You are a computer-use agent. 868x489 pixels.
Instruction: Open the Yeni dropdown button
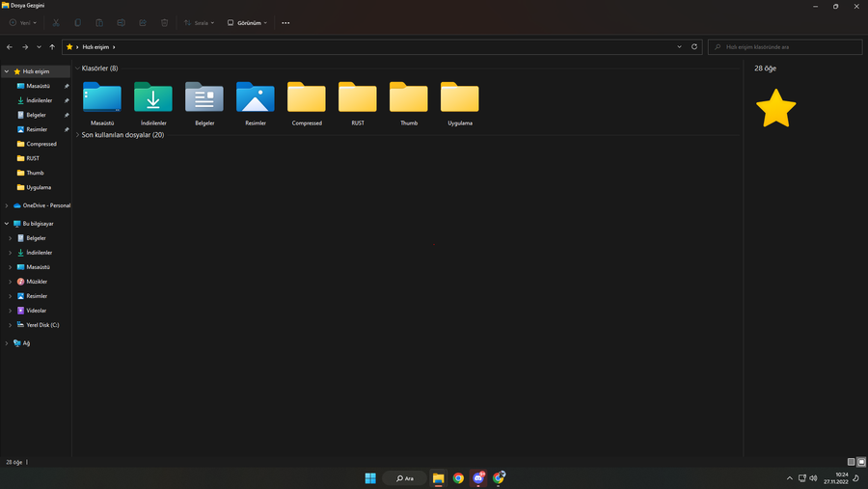tap(23, 23)
